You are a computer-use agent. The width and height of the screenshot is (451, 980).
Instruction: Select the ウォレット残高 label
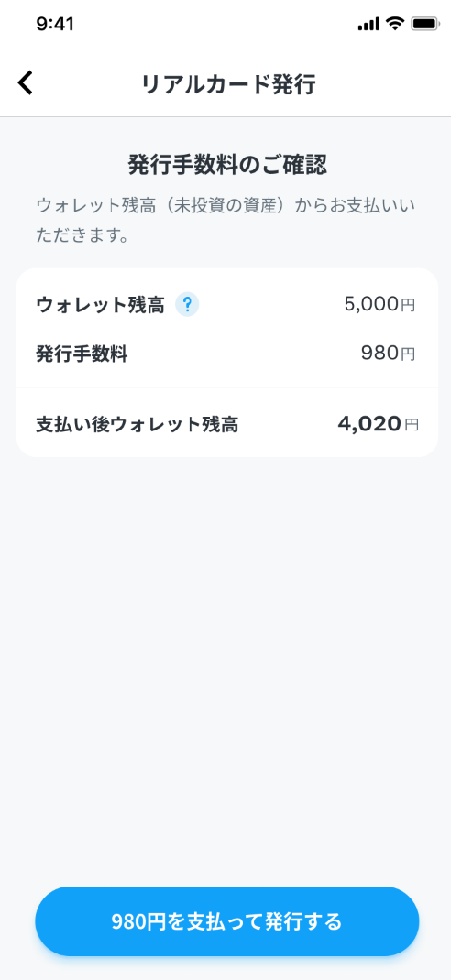pos(100,305)
